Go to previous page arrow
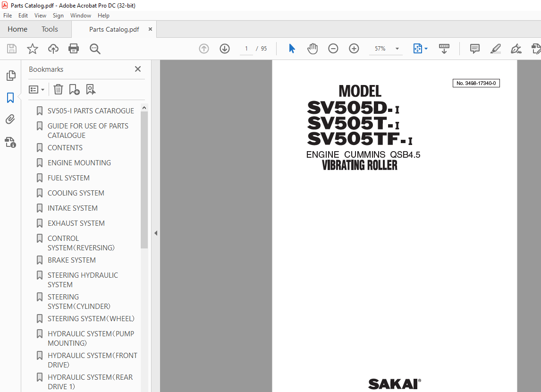Viewport: 541px width, 392px height. point(204,49)
